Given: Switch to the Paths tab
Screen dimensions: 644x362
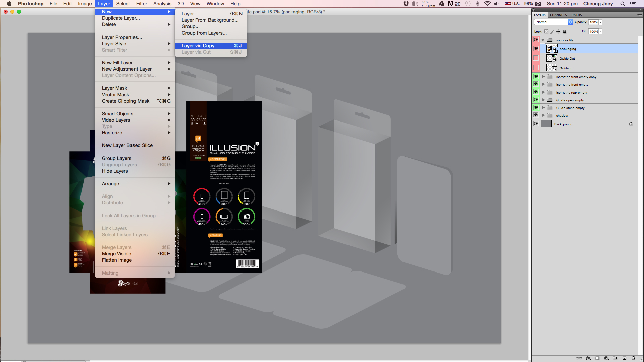Looking at the screenshot, I should (x=577, y=15).
